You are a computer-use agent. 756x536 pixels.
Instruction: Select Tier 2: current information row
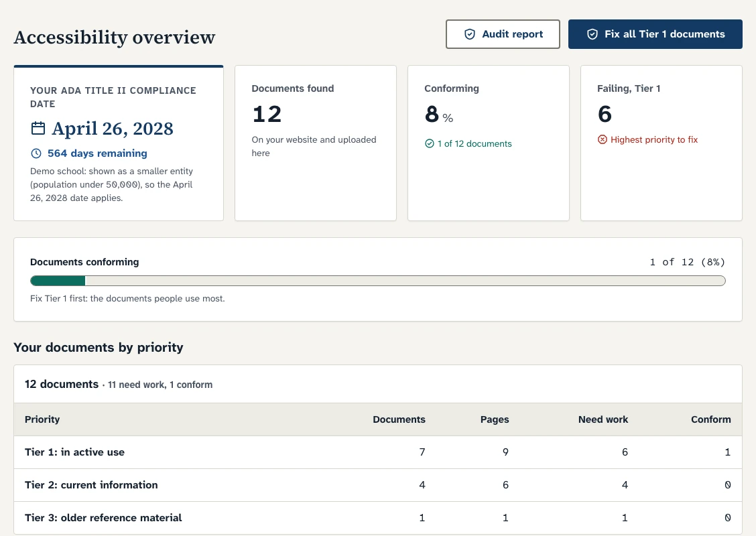click(x=378, y=485)
